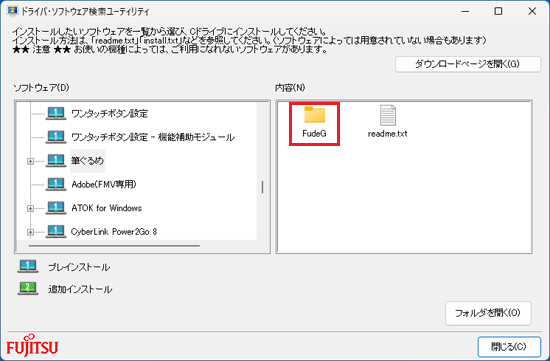550x361 pixels.
Task: Click フォルダを開く(O) button
Action: (x=488, y=313)
